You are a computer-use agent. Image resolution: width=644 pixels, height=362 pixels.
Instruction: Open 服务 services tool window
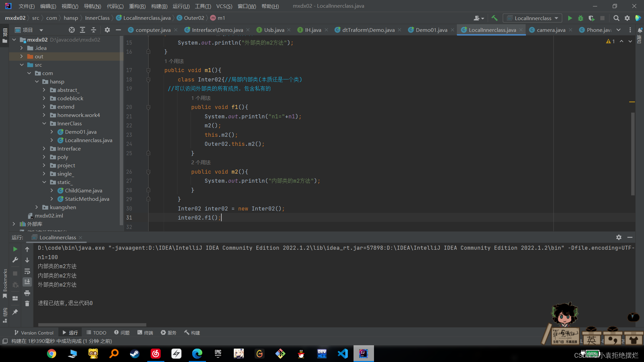168,333
